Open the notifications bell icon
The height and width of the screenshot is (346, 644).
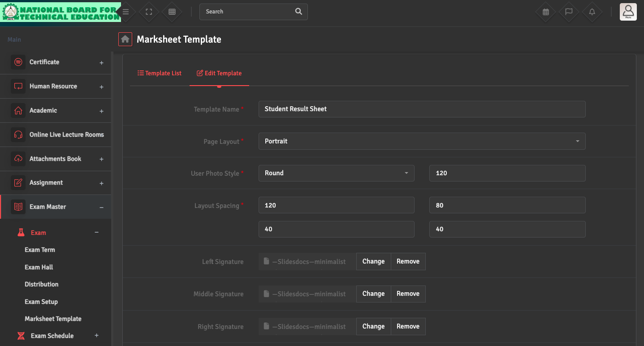click(x=592, y=12)
